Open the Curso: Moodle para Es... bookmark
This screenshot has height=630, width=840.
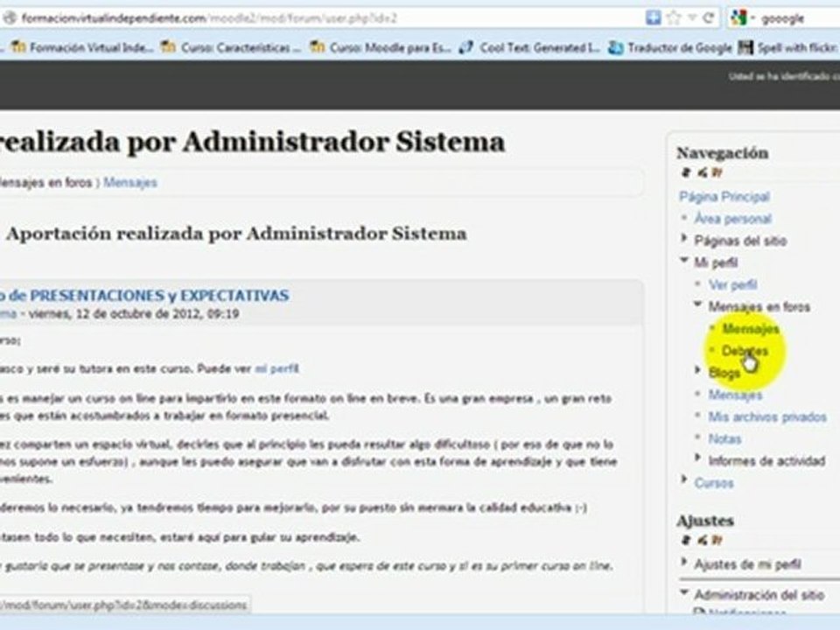point(381,47)
